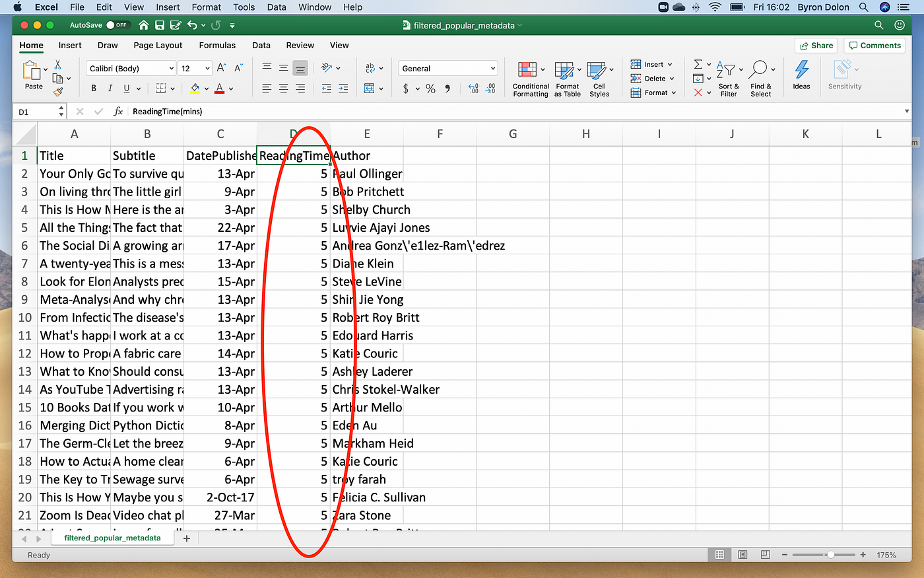Click the search magnifier in title bar
Image resolution: width=924 pixels, height=578 pixels.
pos(878,25)
